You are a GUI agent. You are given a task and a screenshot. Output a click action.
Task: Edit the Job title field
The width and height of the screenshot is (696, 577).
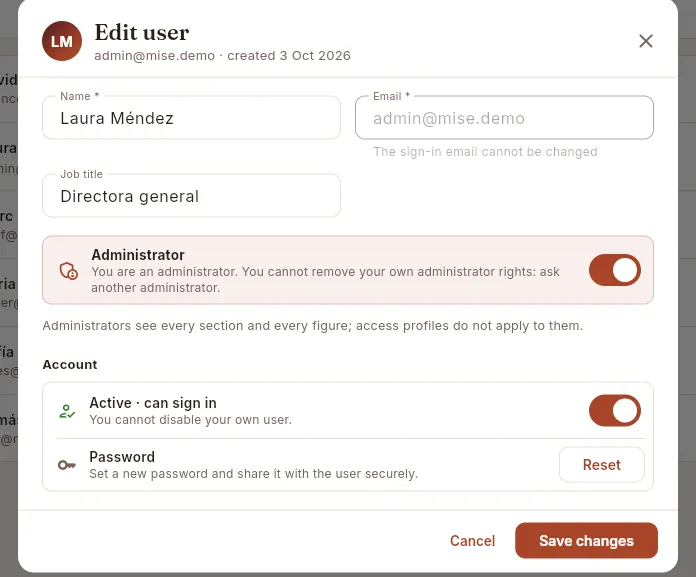[x=191, y=196]
